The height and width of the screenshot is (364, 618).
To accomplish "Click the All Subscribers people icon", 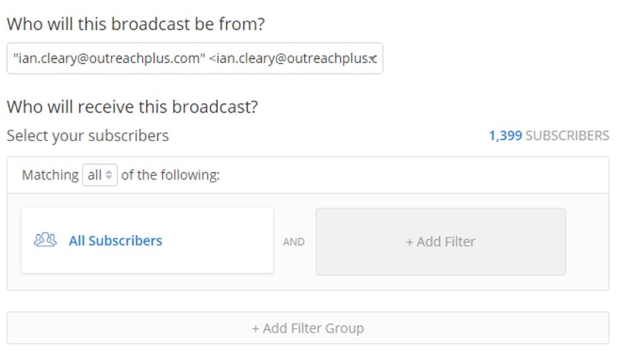I will click(44, 241).
